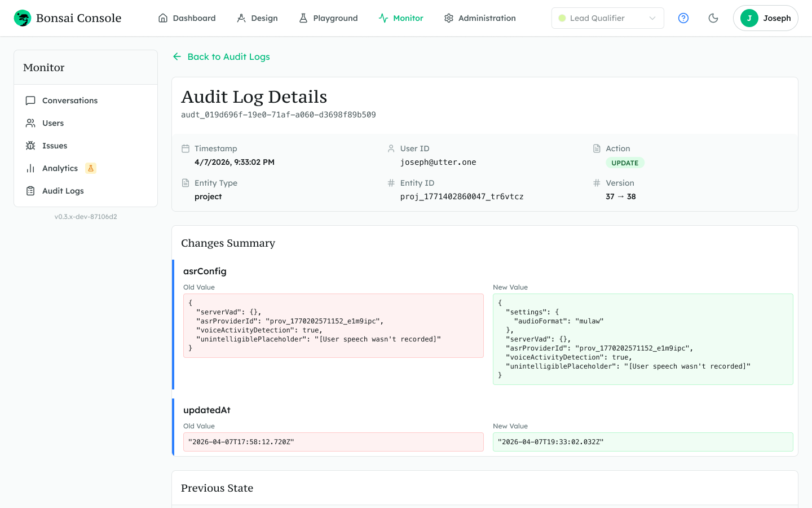Follow the Back to Audit Logs link

[228, 56]
